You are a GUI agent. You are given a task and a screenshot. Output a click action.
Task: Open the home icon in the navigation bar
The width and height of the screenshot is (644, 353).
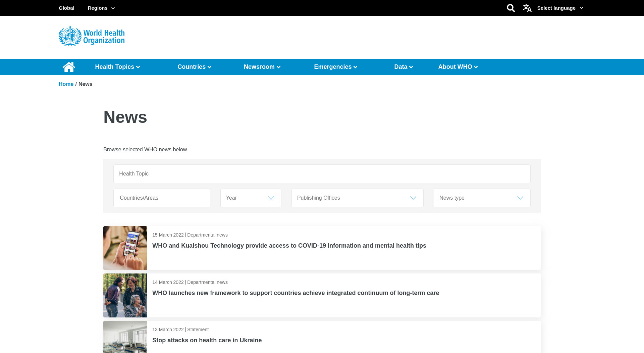click(69, 67)
